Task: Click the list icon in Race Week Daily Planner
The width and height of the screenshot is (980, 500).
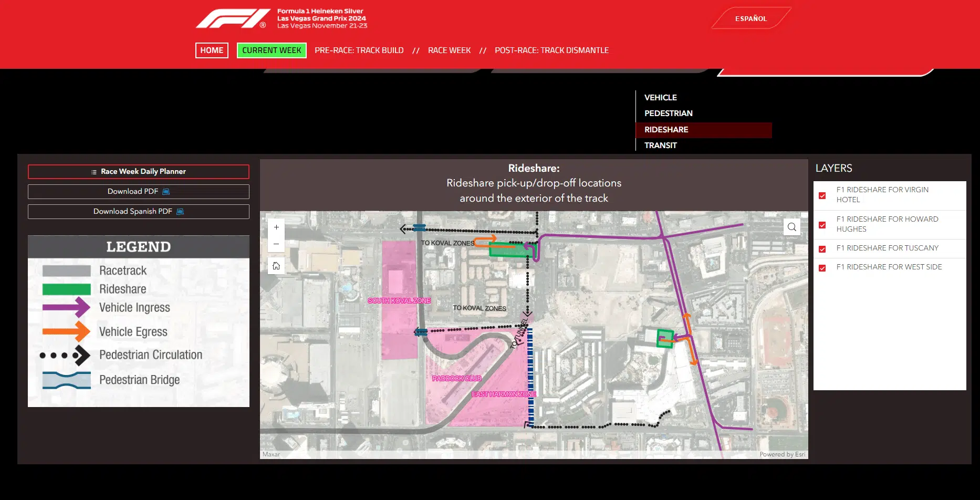Action: tap(94, 172)
